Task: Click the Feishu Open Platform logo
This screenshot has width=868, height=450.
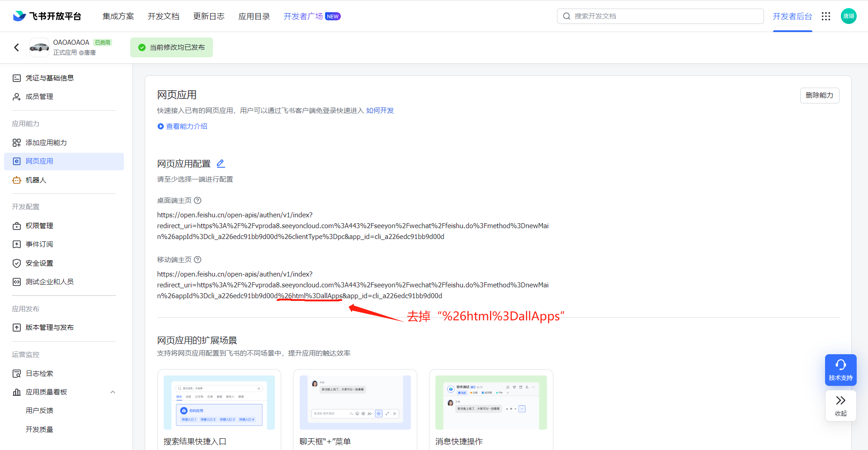Action: (x=47, y=16)
